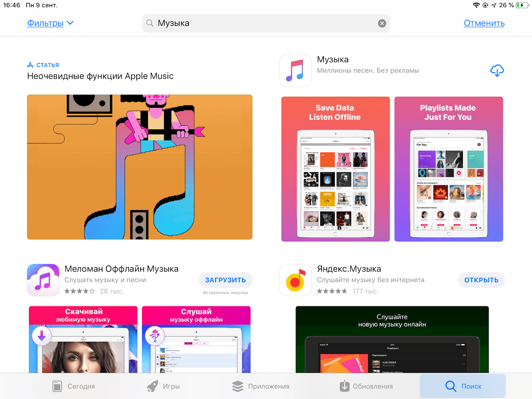The image size is (532, 399).
Task: Tap the location arrow in status bar
Action: tap(494, 5)
